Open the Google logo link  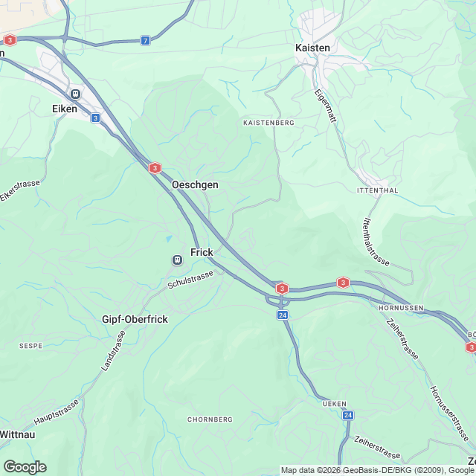point(25,467)
